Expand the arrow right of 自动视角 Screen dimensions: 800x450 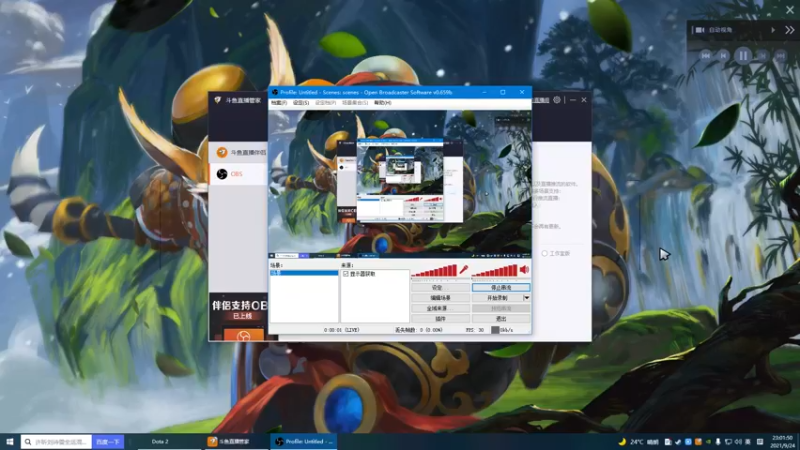[x=773, y=30]
